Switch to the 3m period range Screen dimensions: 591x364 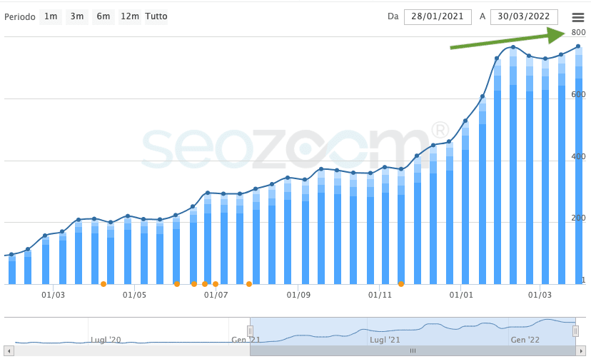(x=76, y=16)
